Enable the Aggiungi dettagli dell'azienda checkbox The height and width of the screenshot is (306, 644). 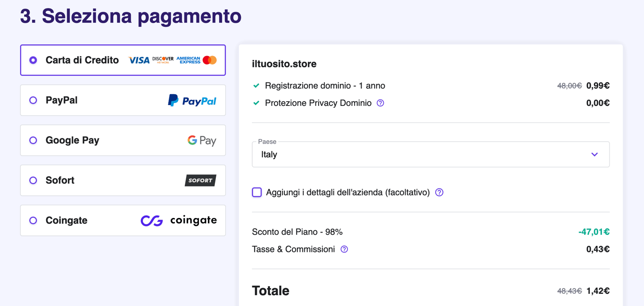pos(256,192)
